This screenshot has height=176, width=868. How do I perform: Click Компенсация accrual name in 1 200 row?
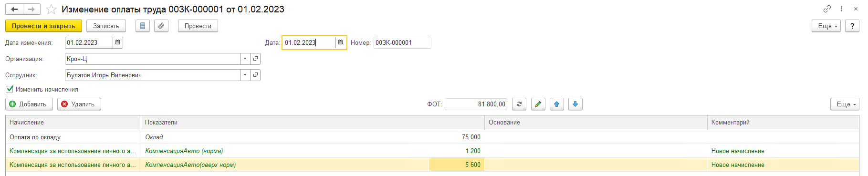tap(73, 151)
